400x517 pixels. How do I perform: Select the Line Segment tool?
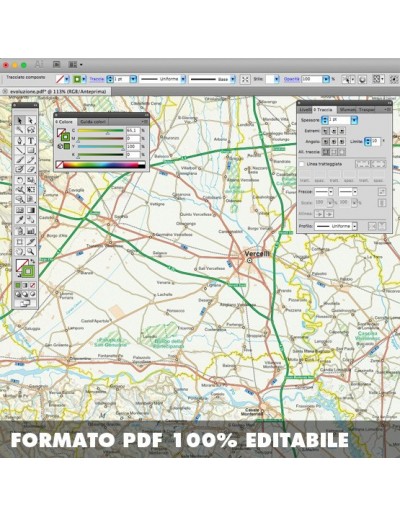pos(20,150)
